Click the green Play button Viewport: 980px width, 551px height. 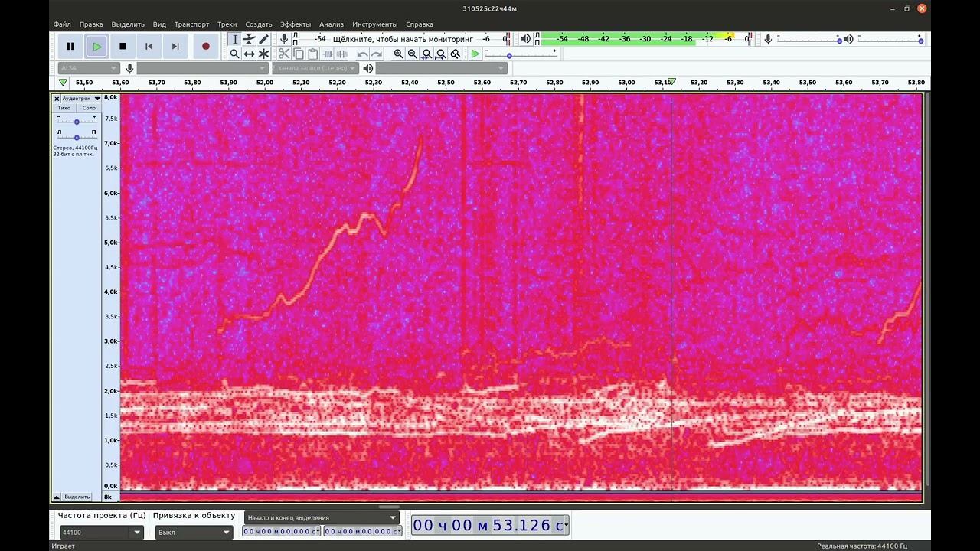tap(96, 47)
